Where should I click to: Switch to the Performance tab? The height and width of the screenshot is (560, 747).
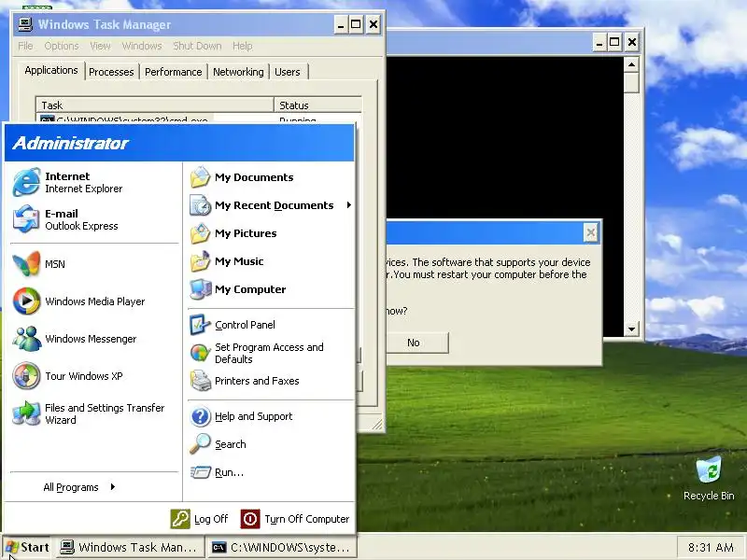(174, 72)
